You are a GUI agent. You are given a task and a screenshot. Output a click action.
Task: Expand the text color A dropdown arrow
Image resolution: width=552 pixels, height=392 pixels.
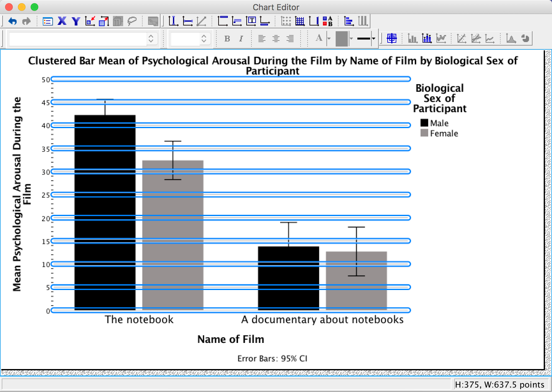pos(329,39)
